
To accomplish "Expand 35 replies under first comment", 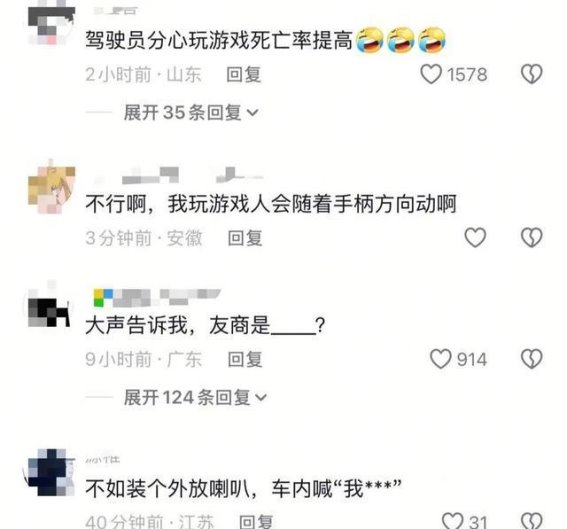I will pos(191,112).
